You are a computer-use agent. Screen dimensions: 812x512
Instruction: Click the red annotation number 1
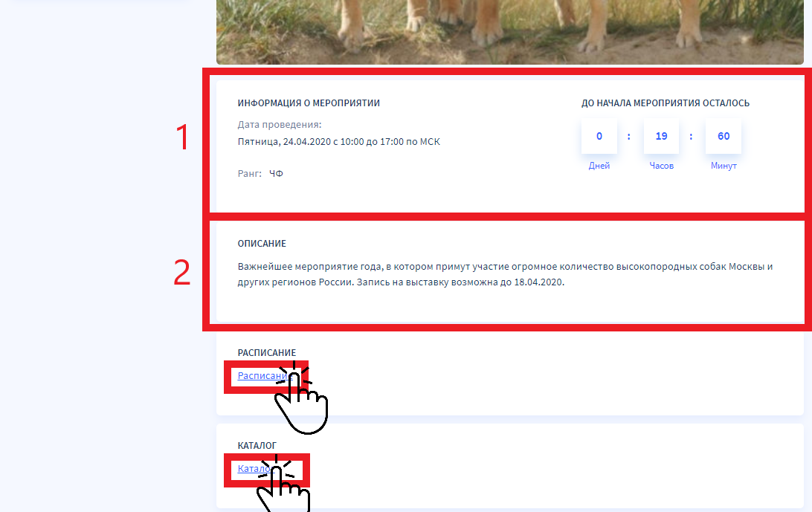click(x=181, y=137)
